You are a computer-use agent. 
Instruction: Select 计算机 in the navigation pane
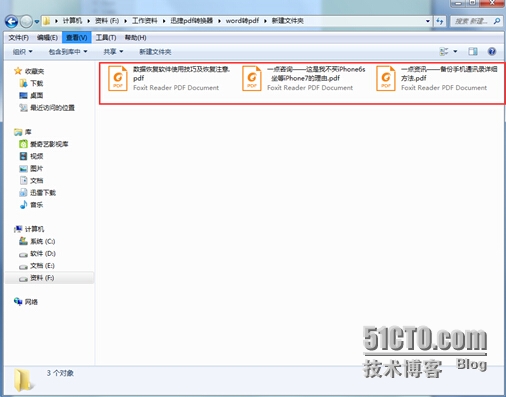point(34,229)
